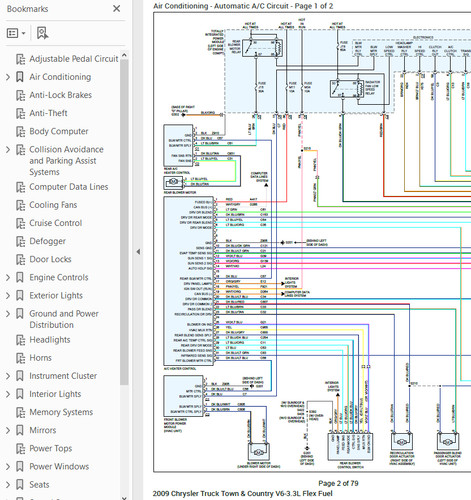
Task: Expand the Instrument Cluster bookmark
Action: pos(8,376)
